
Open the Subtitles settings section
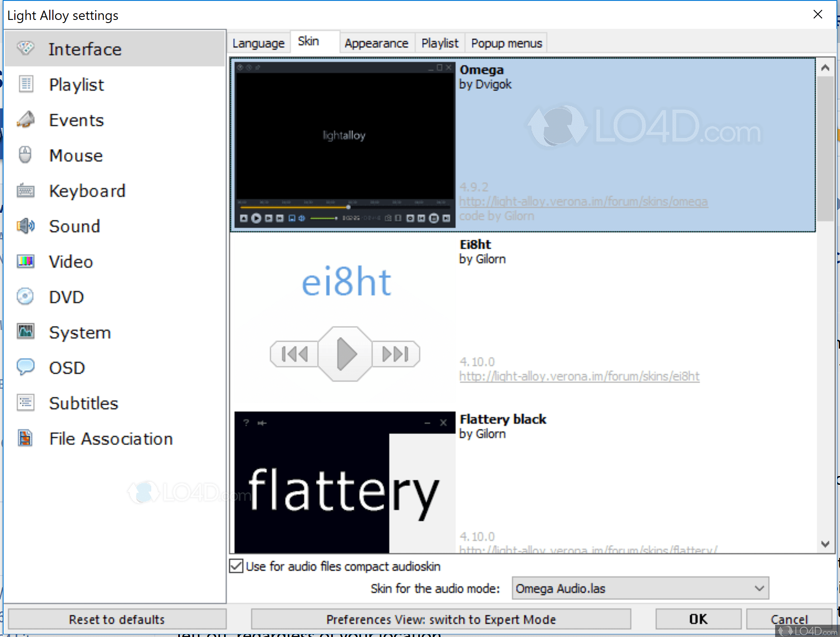click(83, 403)
